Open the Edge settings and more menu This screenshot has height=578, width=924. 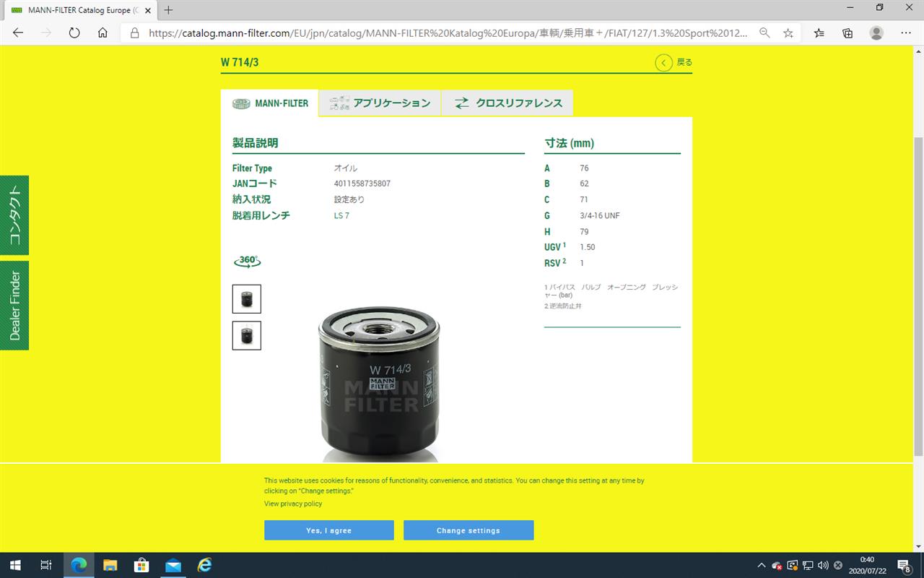(906, 33)
